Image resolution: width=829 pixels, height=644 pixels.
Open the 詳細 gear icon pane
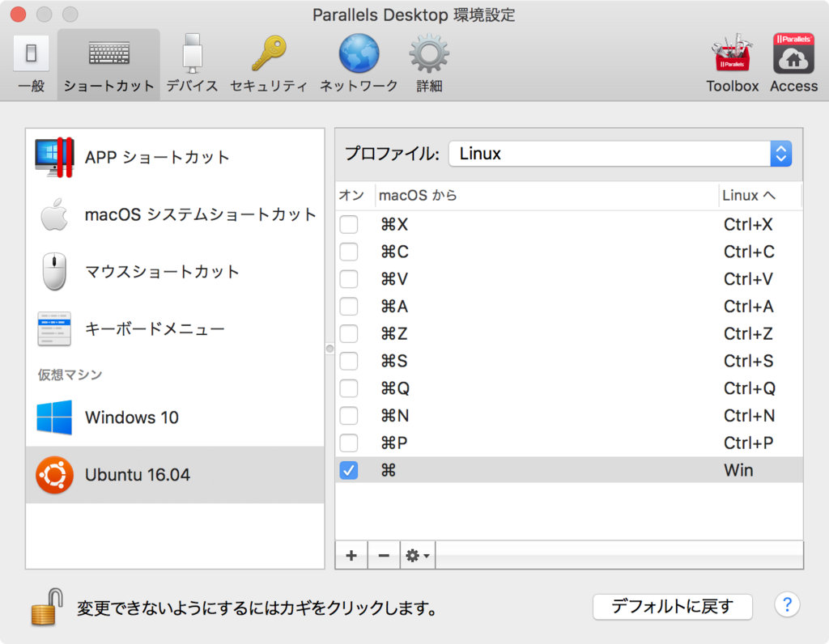point(429,64)
